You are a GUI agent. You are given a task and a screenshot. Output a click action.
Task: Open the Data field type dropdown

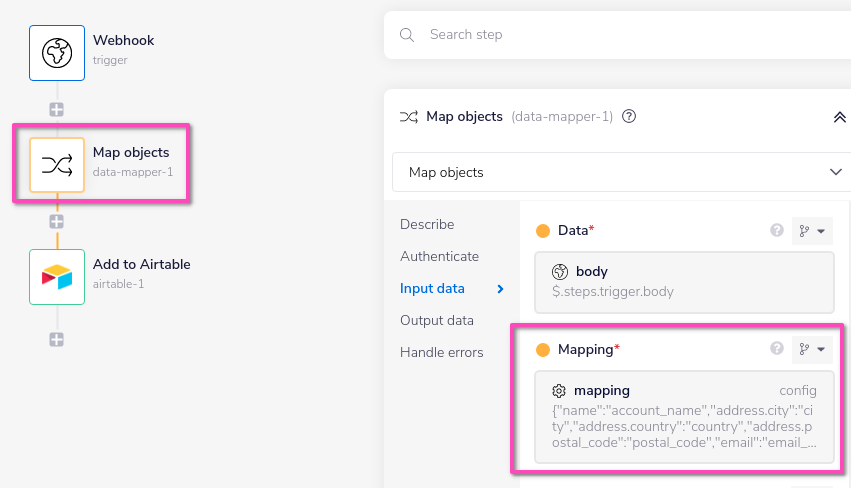812,231
